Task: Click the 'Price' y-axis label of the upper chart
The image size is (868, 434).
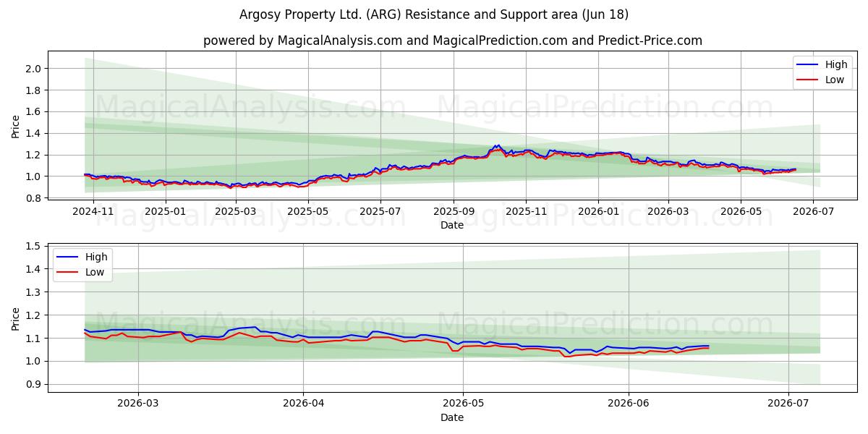Action: tap(16, 127)
